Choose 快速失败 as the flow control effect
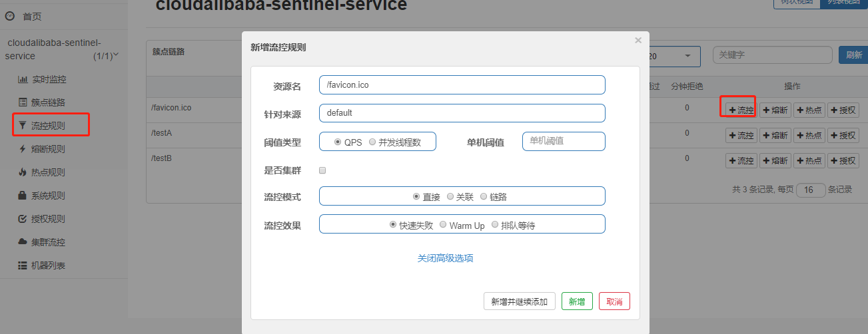Viewport: 868px width, 334px height. [x=393, y=225]
